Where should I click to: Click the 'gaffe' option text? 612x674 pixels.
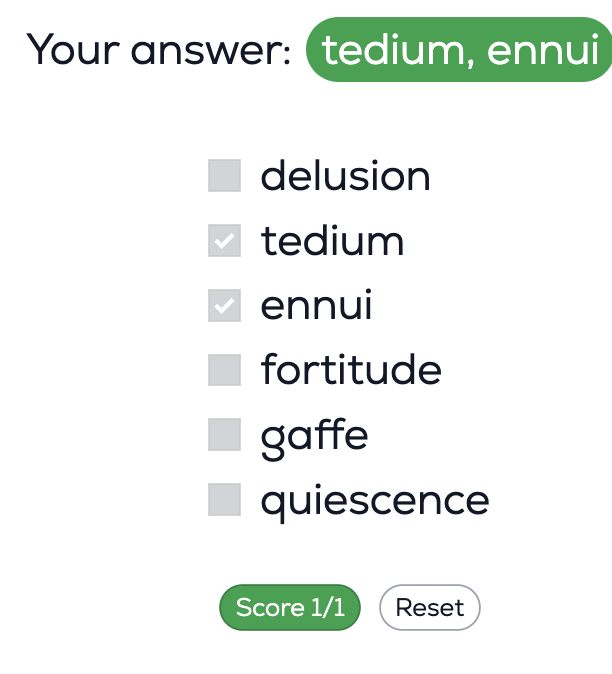tap(314, 436)
